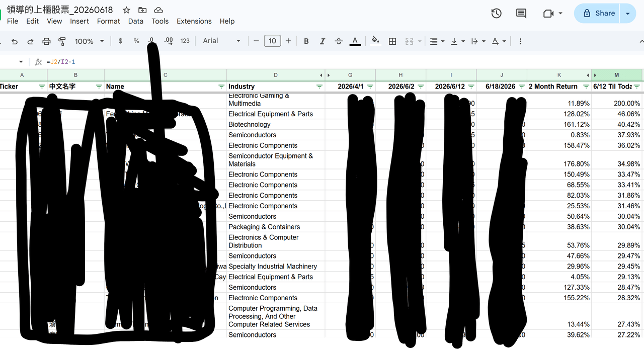Open fill color picker

(375, 41)
